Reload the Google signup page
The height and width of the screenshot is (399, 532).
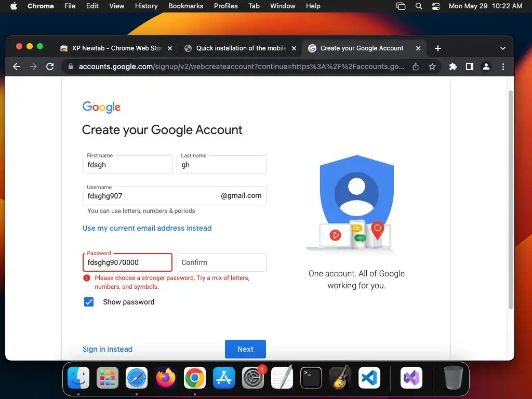click(x=50, y=66)
